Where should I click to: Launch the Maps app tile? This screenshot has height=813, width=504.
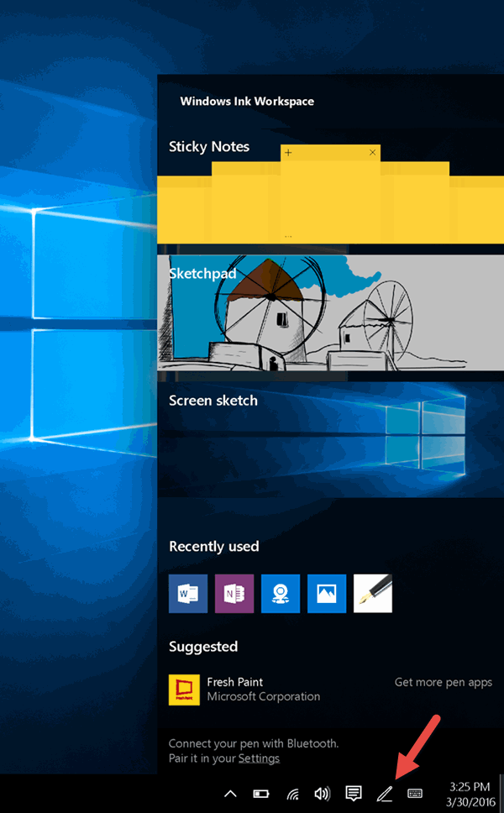point(281,593)
